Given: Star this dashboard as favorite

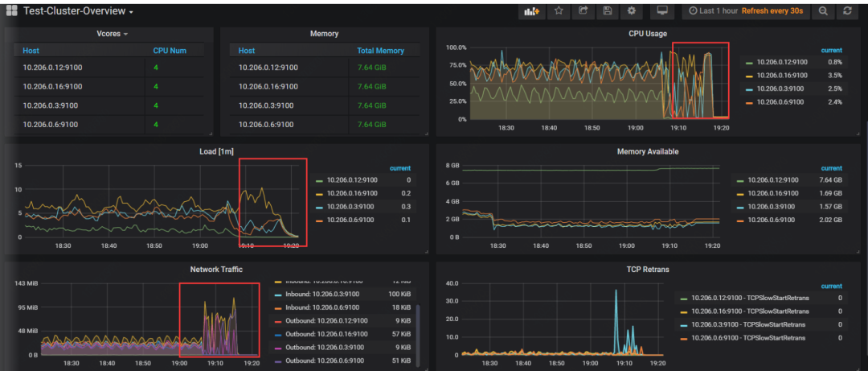Looking at the screenshot, I should click(x=559, y=11).
